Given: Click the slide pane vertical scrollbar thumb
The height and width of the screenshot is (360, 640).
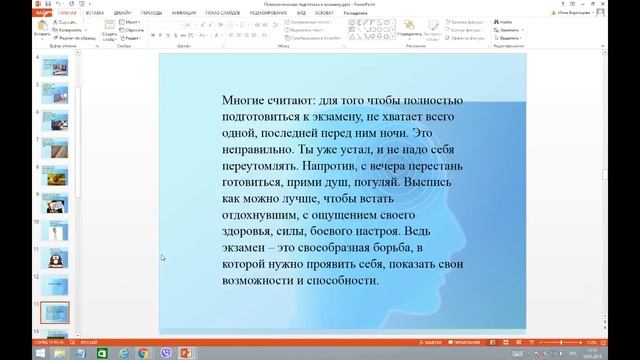Looking at the screenshot, I should [604, 174].
